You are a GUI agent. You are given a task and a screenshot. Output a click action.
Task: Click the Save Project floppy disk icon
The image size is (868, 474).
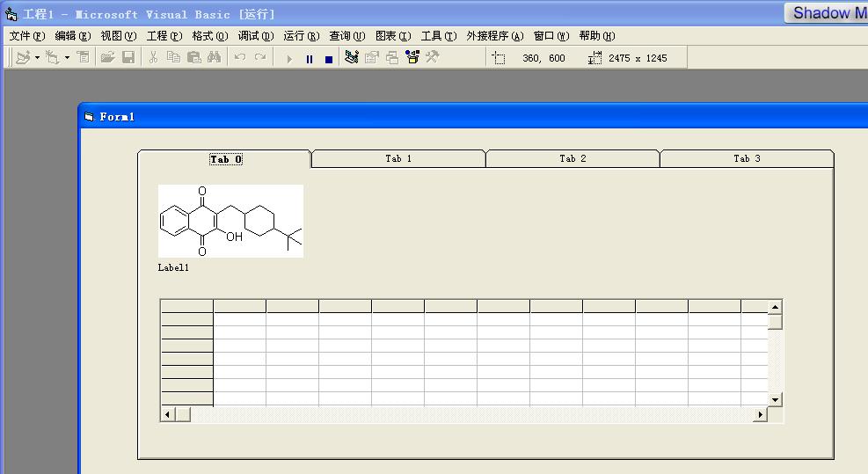point(128,57)
